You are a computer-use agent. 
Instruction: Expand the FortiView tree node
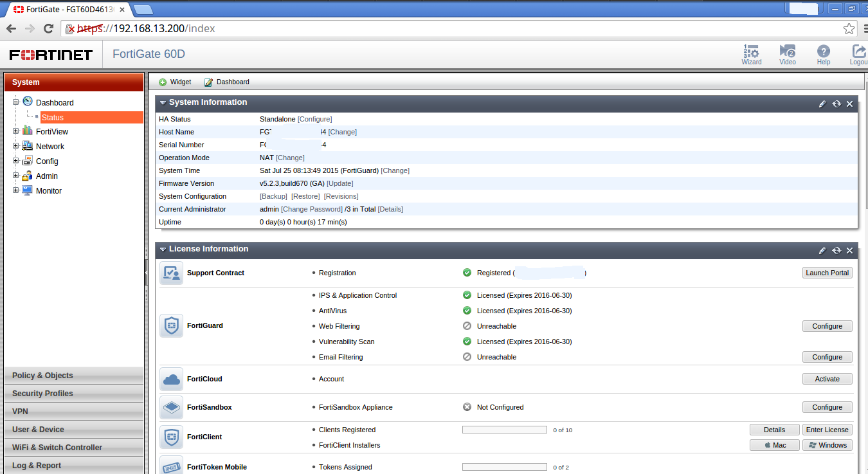(16, 131)
